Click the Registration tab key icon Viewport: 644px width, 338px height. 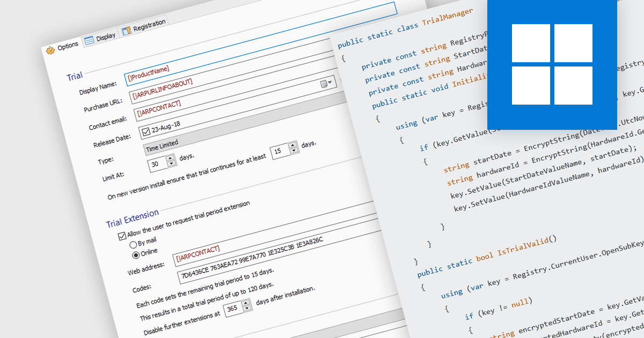pos(126,30)
